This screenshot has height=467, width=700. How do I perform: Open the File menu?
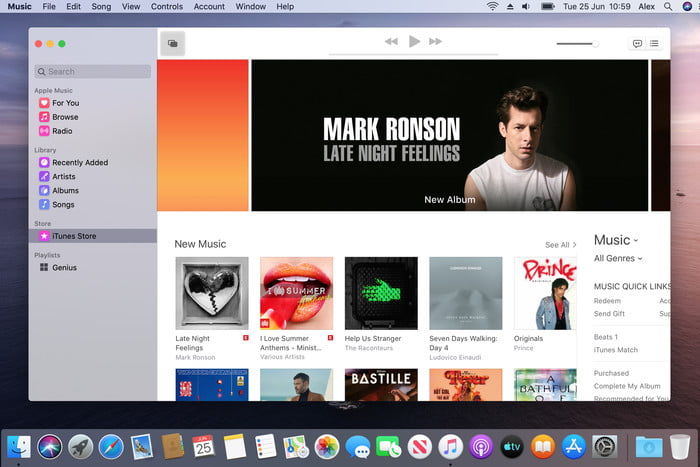49,6
